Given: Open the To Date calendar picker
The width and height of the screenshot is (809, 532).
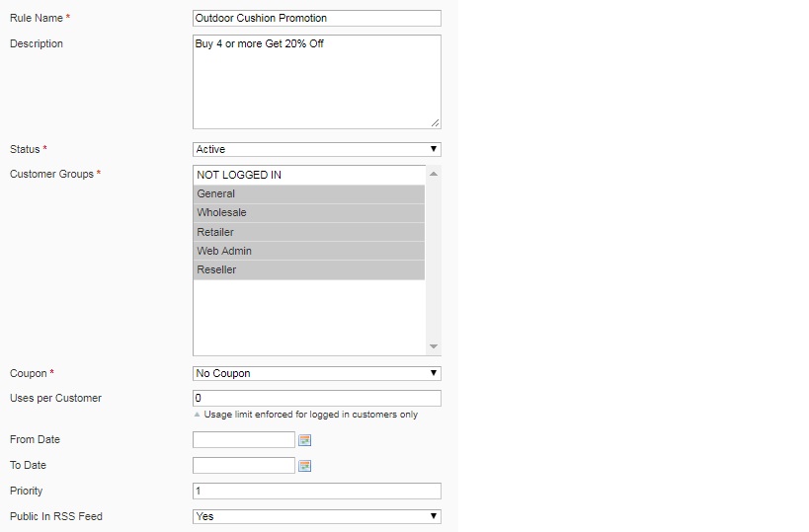Looking at the screenshot, I should point(305,466).
